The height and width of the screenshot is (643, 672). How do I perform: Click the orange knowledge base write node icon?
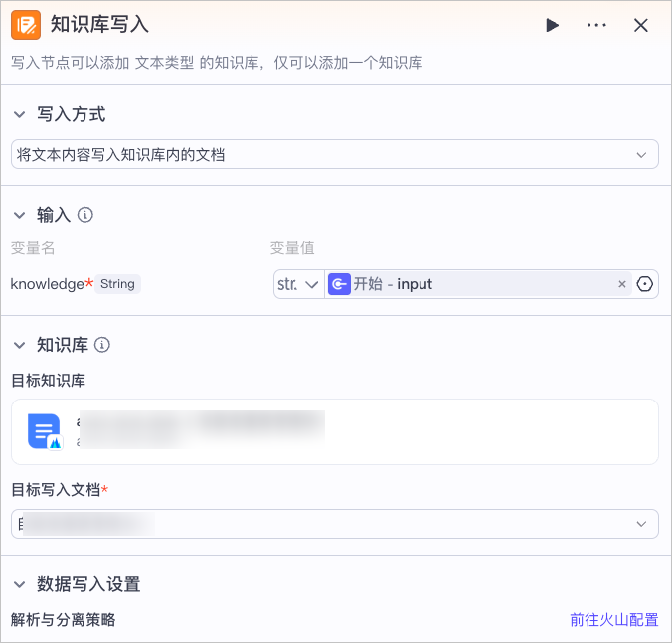(26, 25)
